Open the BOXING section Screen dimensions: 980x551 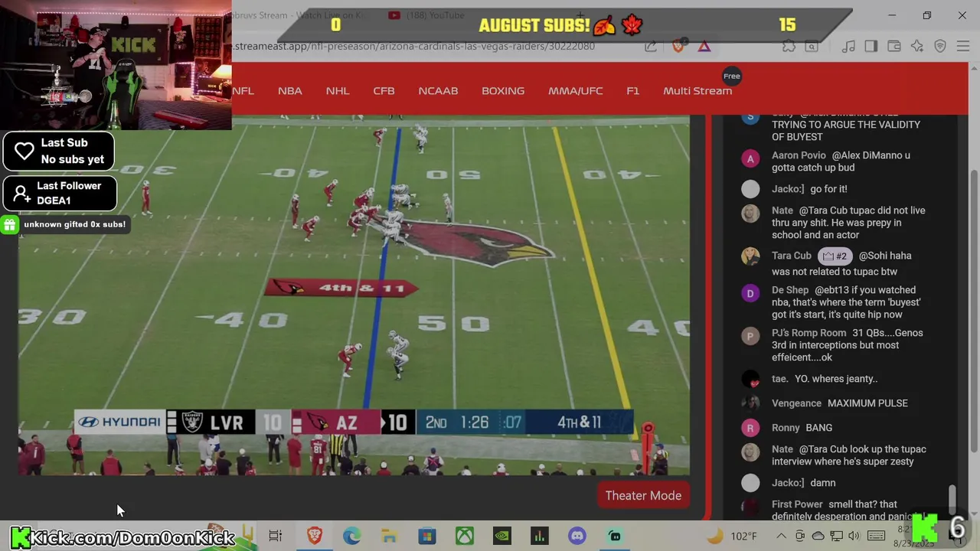click(x=503, y=90)
